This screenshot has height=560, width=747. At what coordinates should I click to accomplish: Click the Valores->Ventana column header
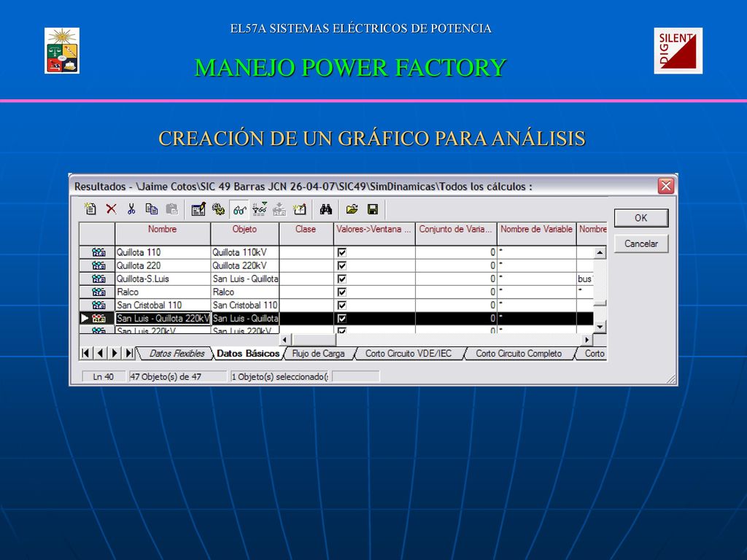(x=374, y=233)
